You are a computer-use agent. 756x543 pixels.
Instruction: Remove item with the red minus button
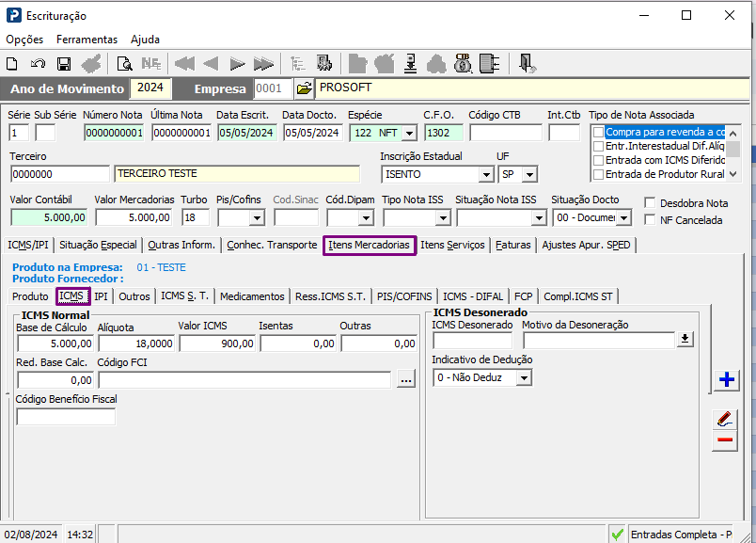pyautogui.click(x=725, y=439)
